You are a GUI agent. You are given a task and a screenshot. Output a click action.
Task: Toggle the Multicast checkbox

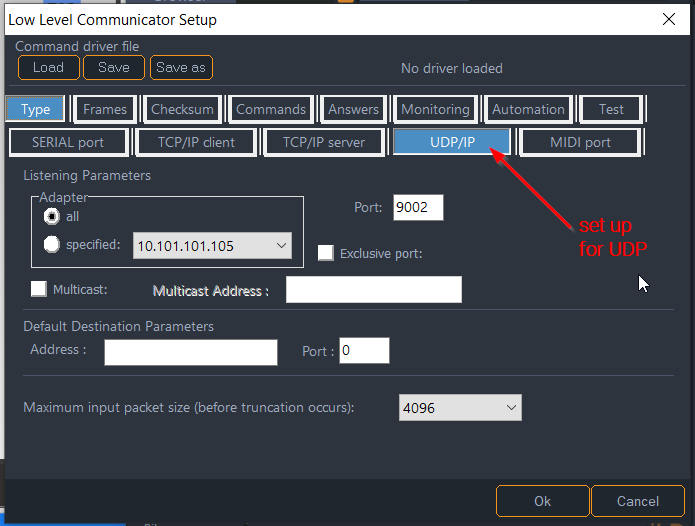pyautogui.click(x=39, y=289)
